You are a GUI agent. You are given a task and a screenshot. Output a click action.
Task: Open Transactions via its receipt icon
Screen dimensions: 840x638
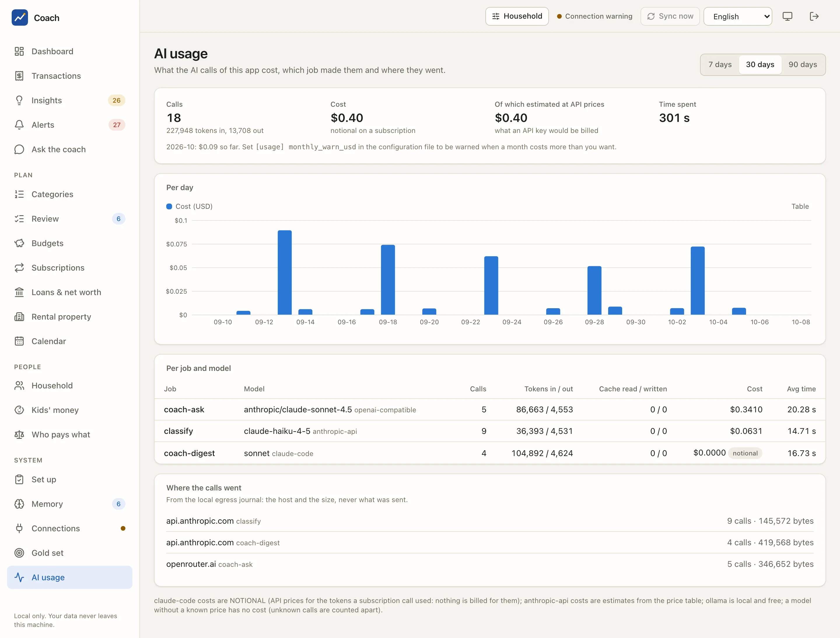point(19,76)
